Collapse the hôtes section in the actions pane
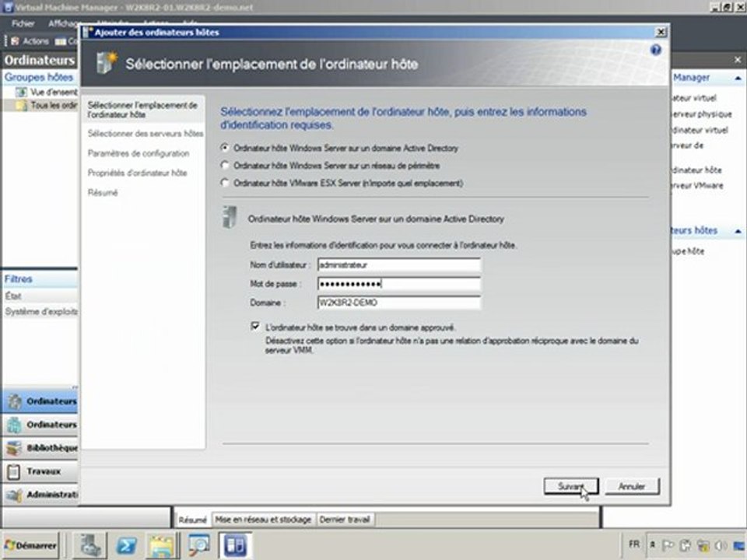747x560 pixels. [738, 231]
